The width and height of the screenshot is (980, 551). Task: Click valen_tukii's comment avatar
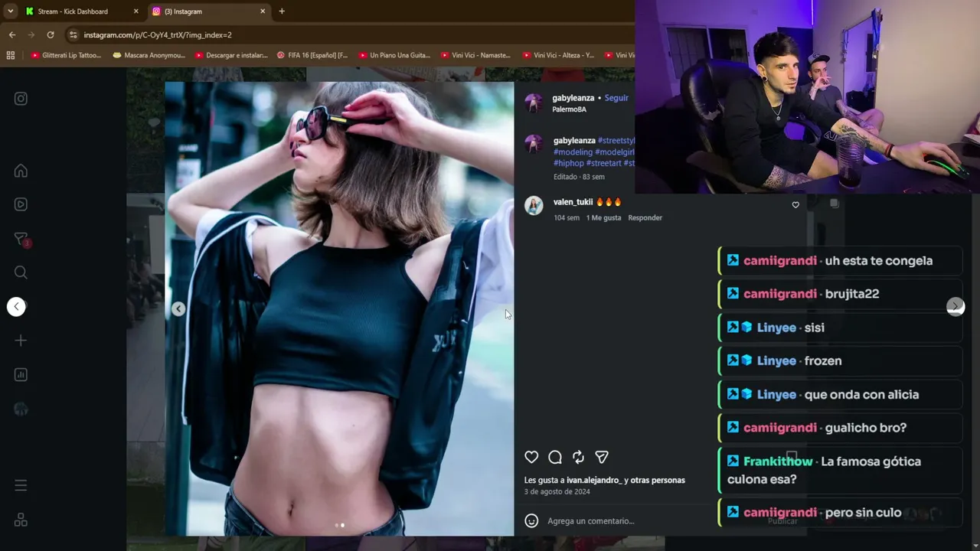pyautogui.click(x=534, y=205)
